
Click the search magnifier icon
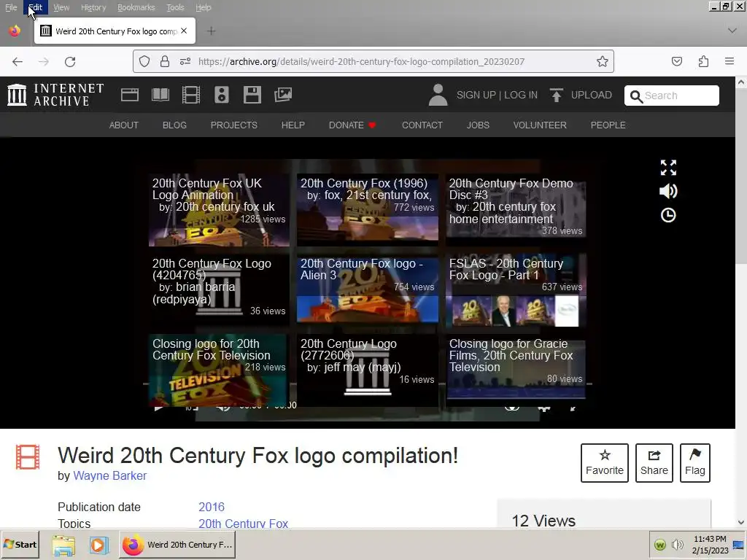click(x=636, y=97)
